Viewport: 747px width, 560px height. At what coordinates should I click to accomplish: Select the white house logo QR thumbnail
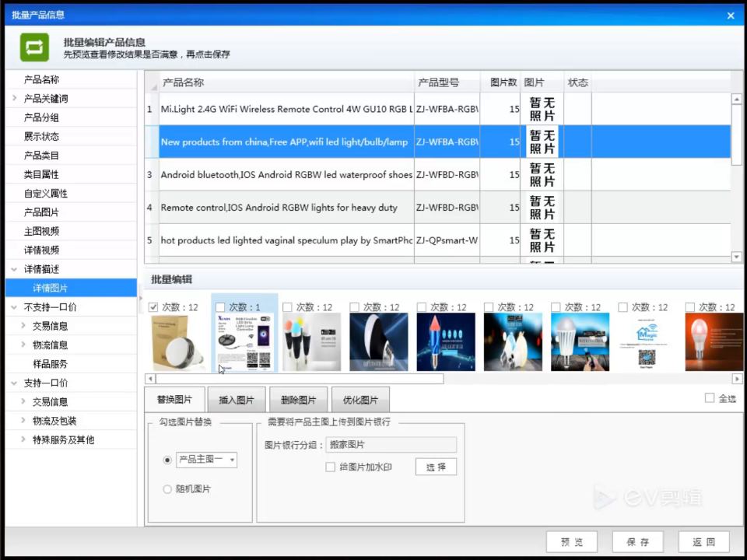pyautogui.click(x=647, y=342)
